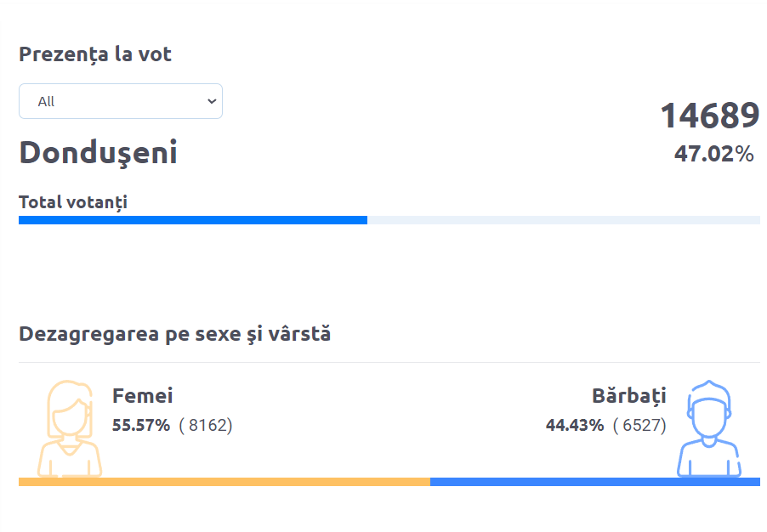Click the Bărbați label
Screen dimensions: 767x532
click(x=629, y=396)
